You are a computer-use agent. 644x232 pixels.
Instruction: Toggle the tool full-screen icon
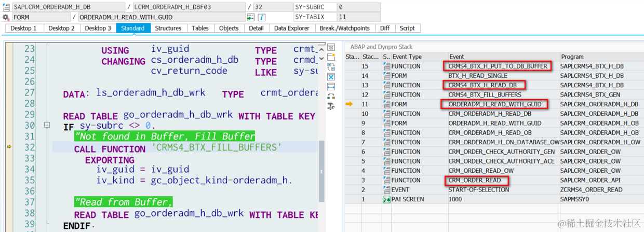point(331,77)
